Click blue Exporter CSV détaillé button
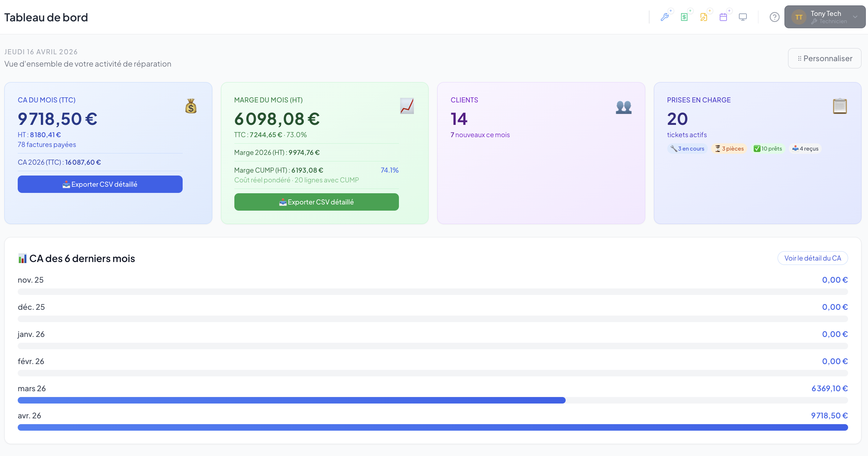The image size is (868, 456). pyautogui.click(x=100, y=184)
